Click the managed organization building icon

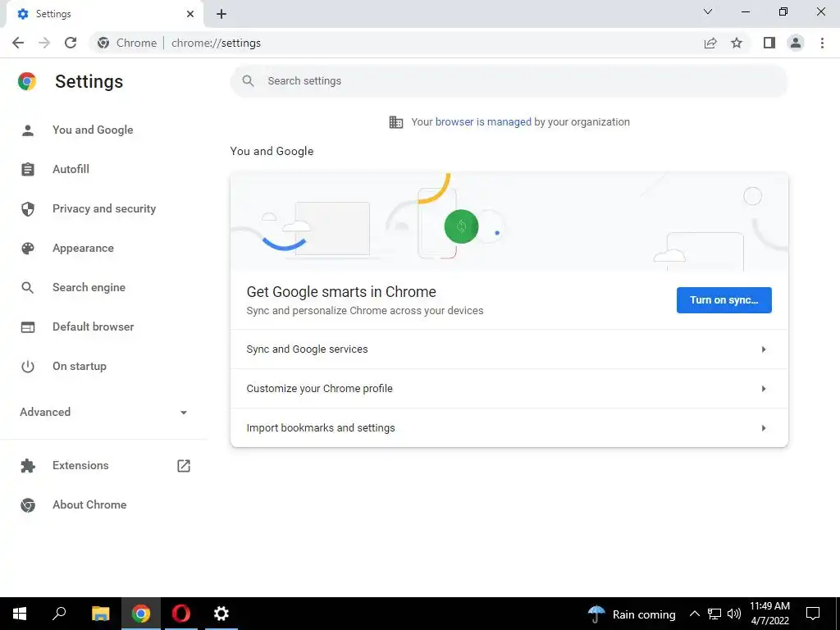(x=396, y=122)
